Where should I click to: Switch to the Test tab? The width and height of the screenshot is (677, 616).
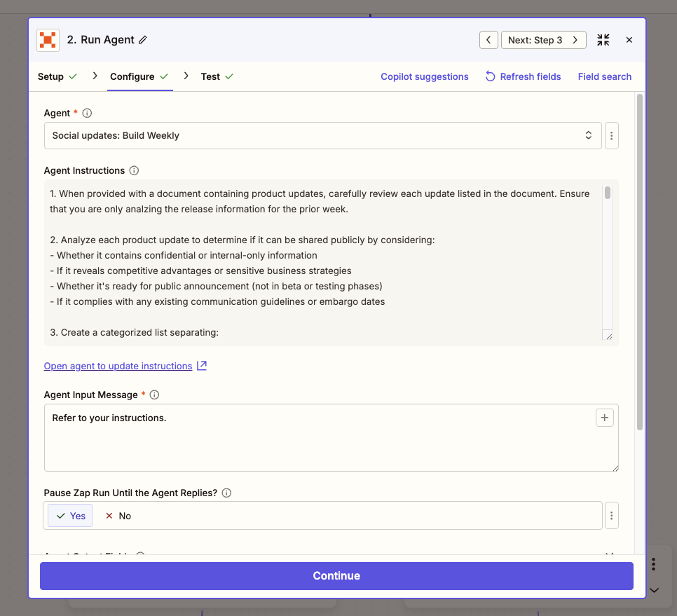pos(212,76)
